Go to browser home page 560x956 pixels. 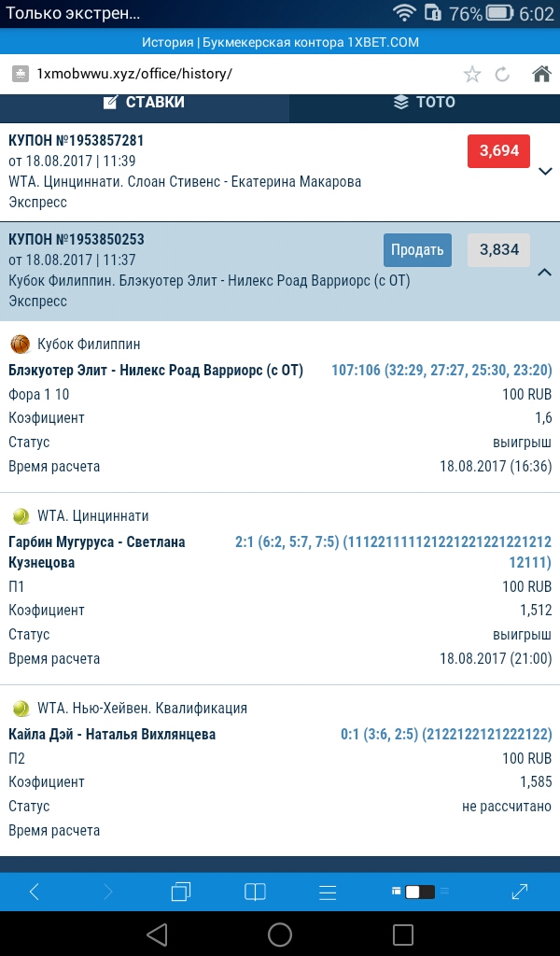pos(540,75)
